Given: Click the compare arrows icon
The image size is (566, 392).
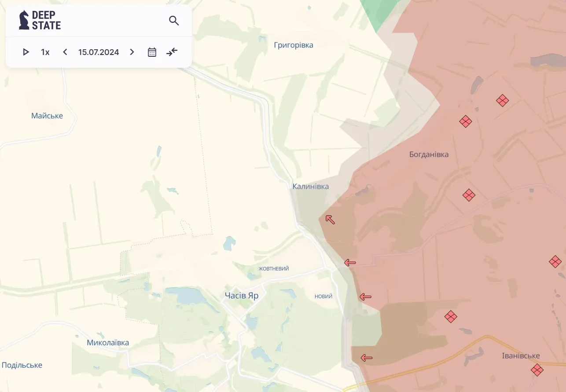Looking at the screenshot, I should pos(172,52).
